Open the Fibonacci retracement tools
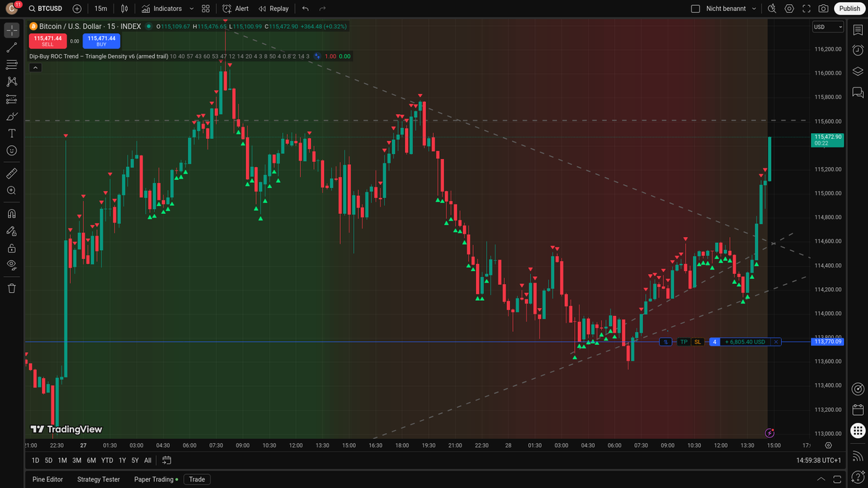 pyautogui.click(x=12, y=65)
